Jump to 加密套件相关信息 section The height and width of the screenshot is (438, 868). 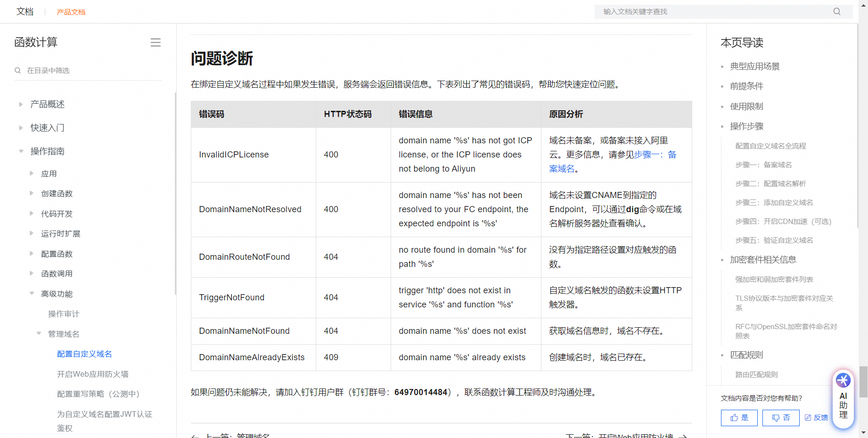pyautogui.click(x=763, y=260)
